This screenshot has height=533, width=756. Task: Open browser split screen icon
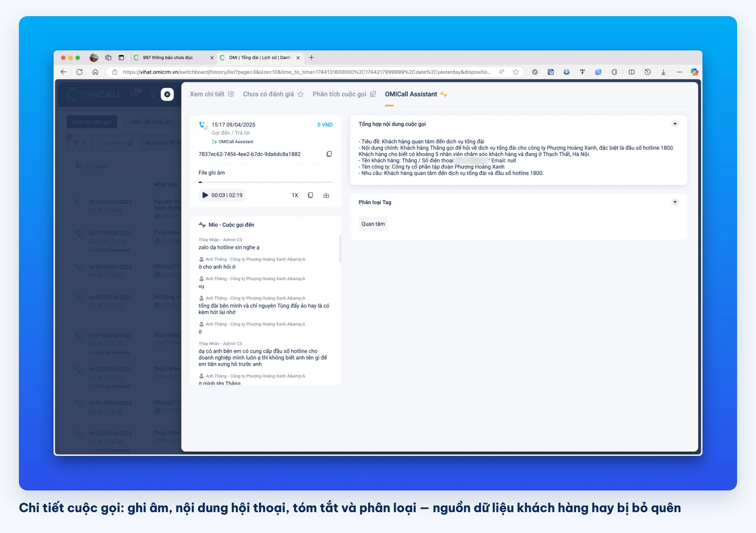(632, 72)
